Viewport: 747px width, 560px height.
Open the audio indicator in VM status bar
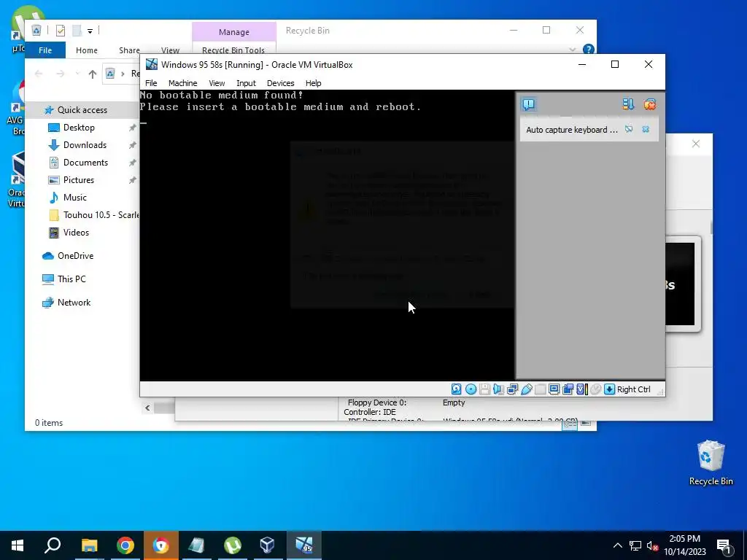(x=498, y=389)
